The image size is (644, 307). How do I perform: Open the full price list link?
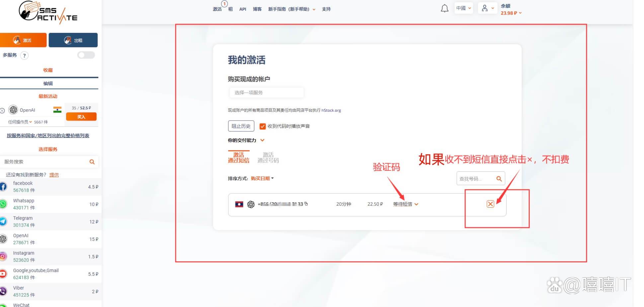coord(48,136)
